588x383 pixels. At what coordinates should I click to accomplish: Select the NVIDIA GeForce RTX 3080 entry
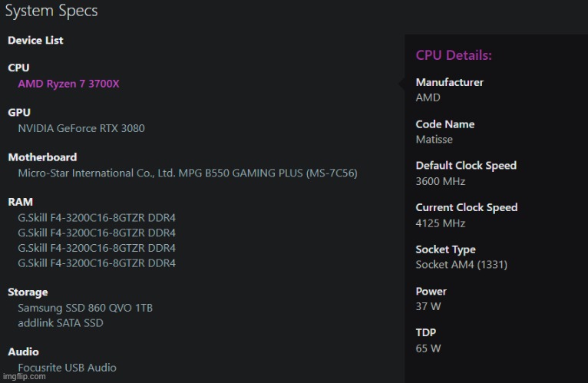click(81, 128)
